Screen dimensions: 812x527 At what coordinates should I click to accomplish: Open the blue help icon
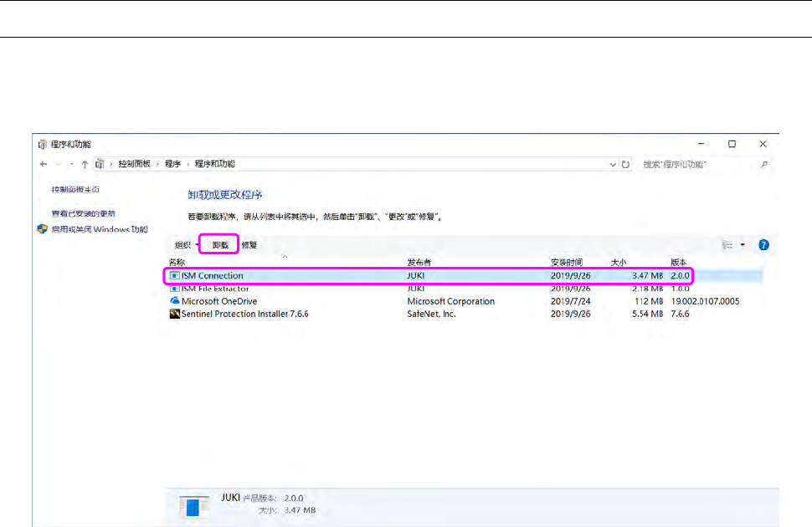coord(763,245)
